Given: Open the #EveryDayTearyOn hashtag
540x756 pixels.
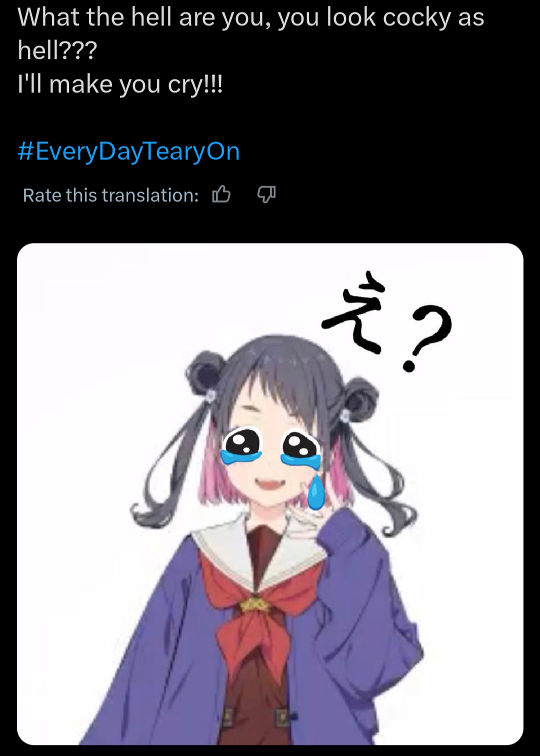Looking at the screenshot, I should (129, 151).
